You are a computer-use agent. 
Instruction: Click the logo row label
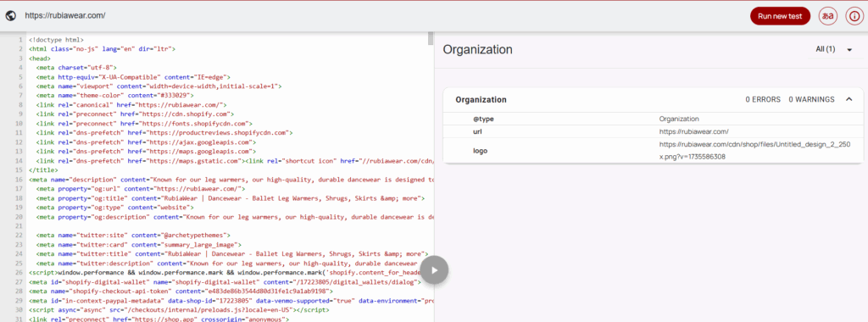480,151
